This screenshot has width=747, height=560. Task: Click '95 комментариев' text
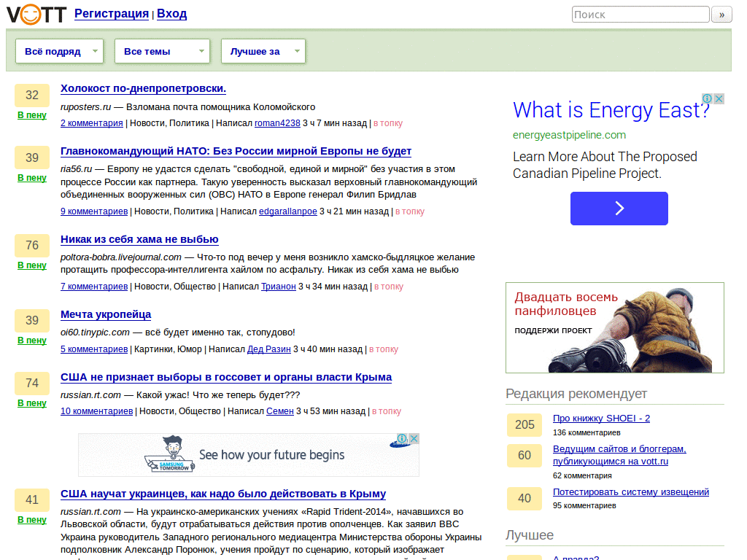[584, 506]
